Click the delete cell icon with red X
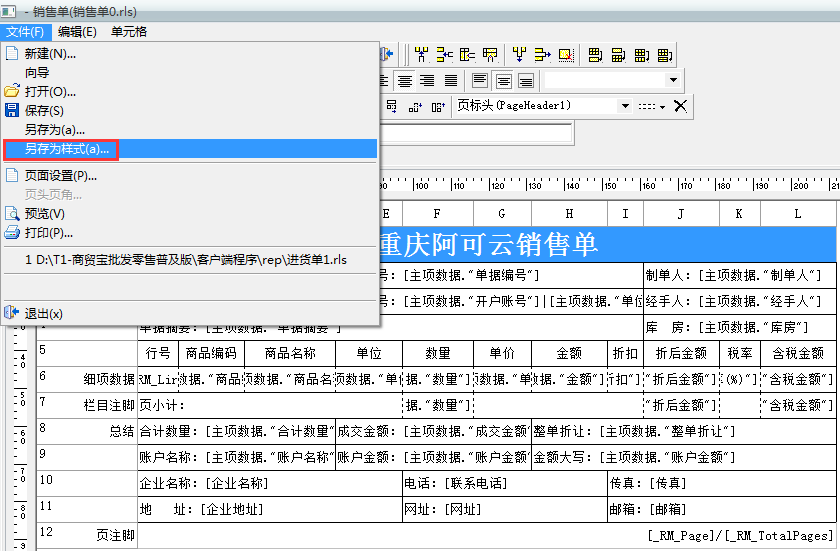Image resolution: width=840 pixels, height=551 pixels. pos(566,55)
